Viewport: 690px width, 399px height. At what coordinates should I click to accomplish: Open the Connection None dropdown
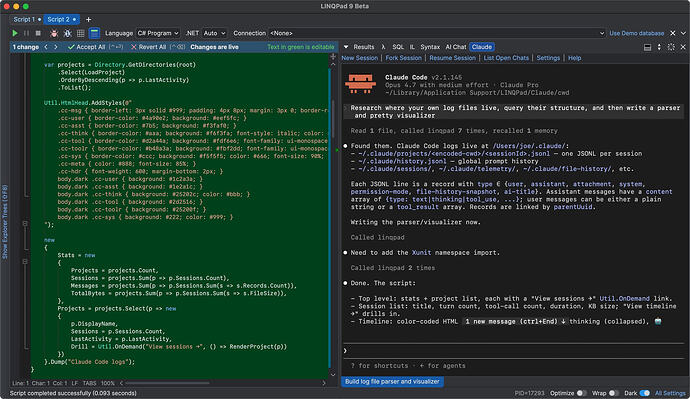(437, 33)
